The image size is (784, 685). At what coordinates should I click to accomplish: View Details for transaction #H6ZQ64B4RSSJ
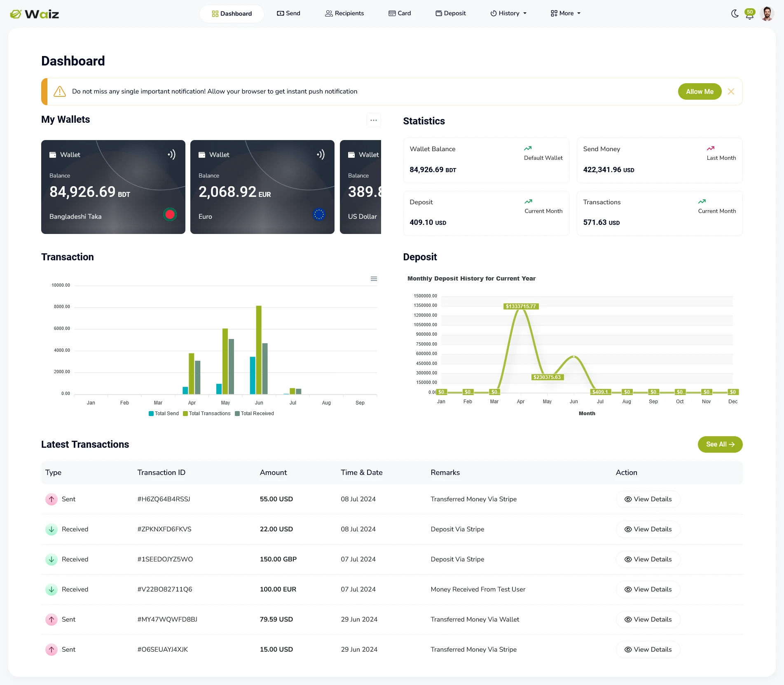[x=648, y=499]
